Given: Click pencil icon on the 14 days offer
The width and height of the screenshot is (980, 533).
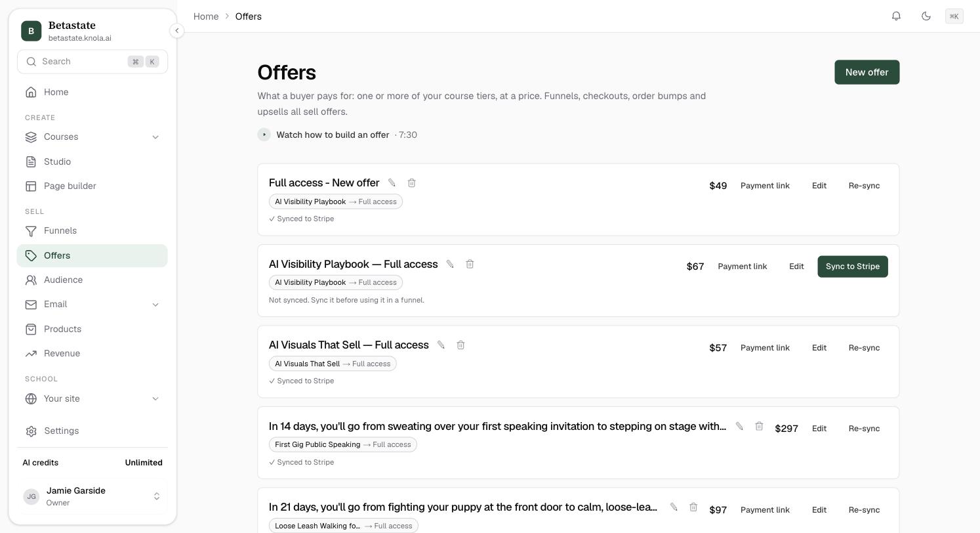Looking at the screenshot, I should pyautogui.click(x=739, y=426).
